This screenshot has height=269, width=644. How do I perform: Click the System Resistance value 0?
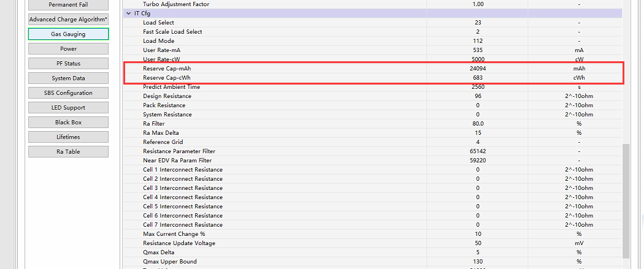point(477,115)
